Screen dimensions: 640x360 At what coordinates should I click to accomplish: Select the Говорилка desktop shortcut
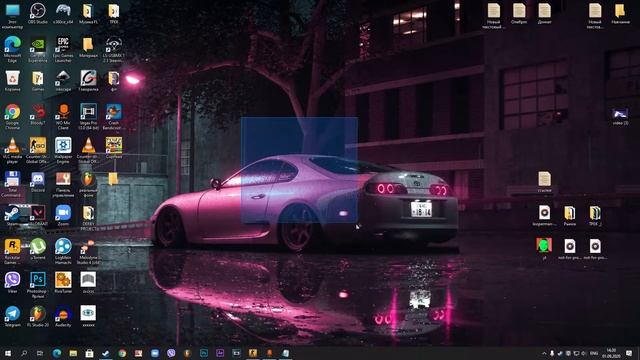(88, 78)
